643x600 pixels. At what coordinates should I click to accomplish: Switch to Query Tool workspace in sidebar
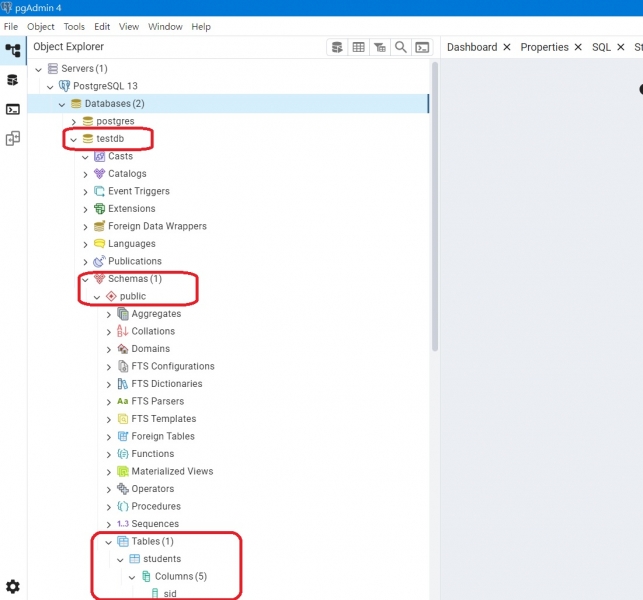[x=13, y=80]
